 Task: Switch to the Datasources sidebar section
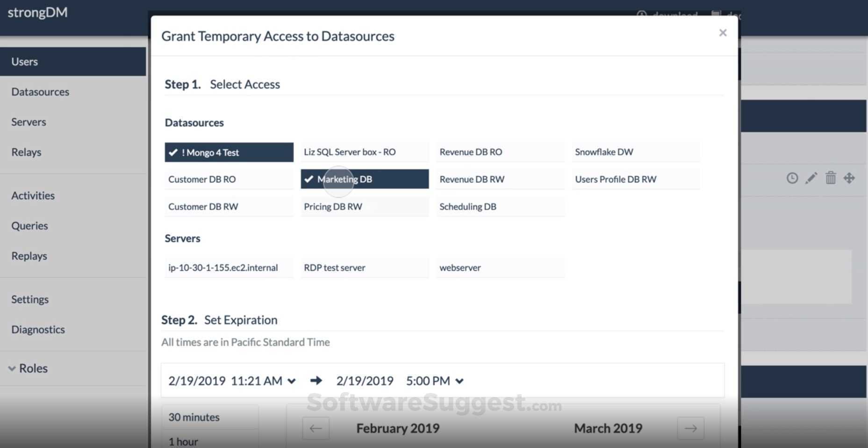(40, 92)
